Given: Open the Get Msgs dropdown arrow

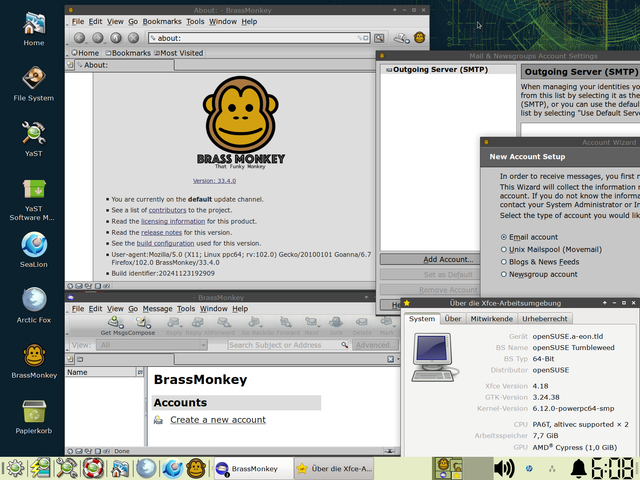Looking at the screenshot, I should (x=121, y=326).
